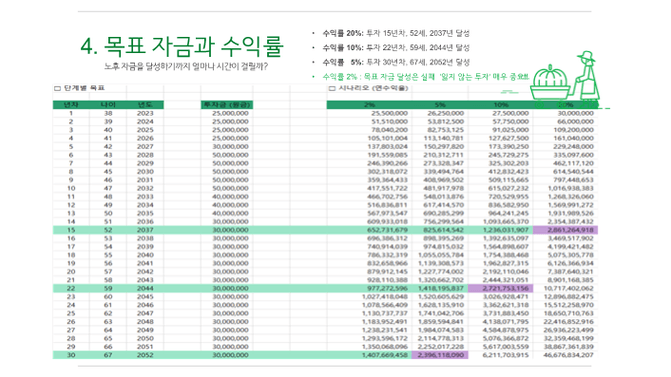Select purple highlighted cell 2,721,753,156
Image resolution: width=671 pixels, height=377 pixels.
click(501, 288)
